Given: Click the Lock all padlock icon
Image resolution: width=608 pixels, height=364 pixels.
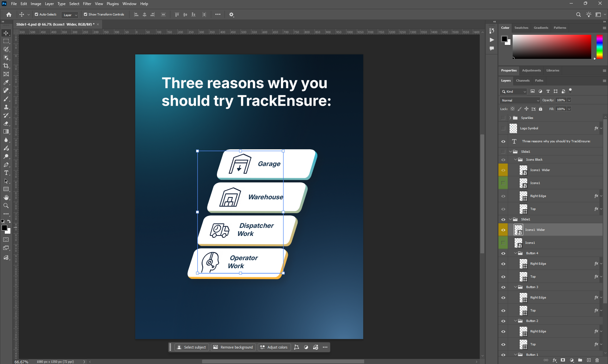Looking at the screenshot, I should coord(541,109).
